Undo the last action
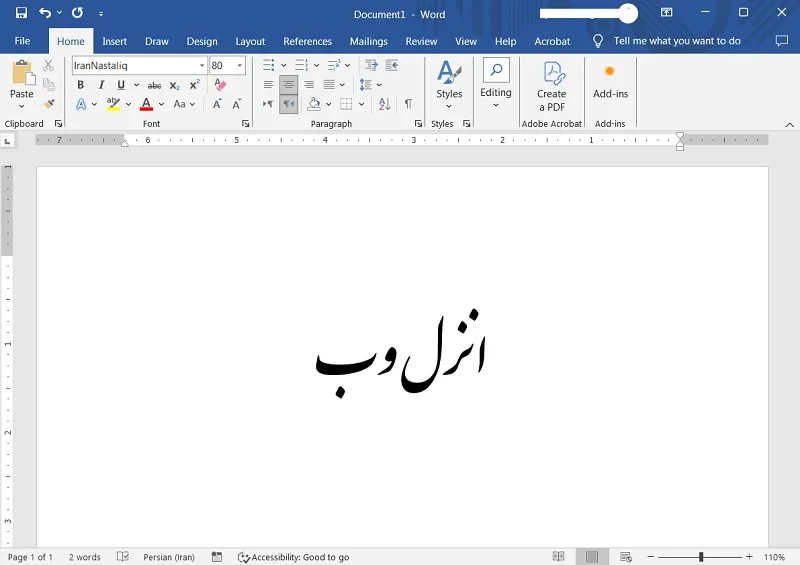Viewport: 800px width, 565px height. (x=45, y=13)
